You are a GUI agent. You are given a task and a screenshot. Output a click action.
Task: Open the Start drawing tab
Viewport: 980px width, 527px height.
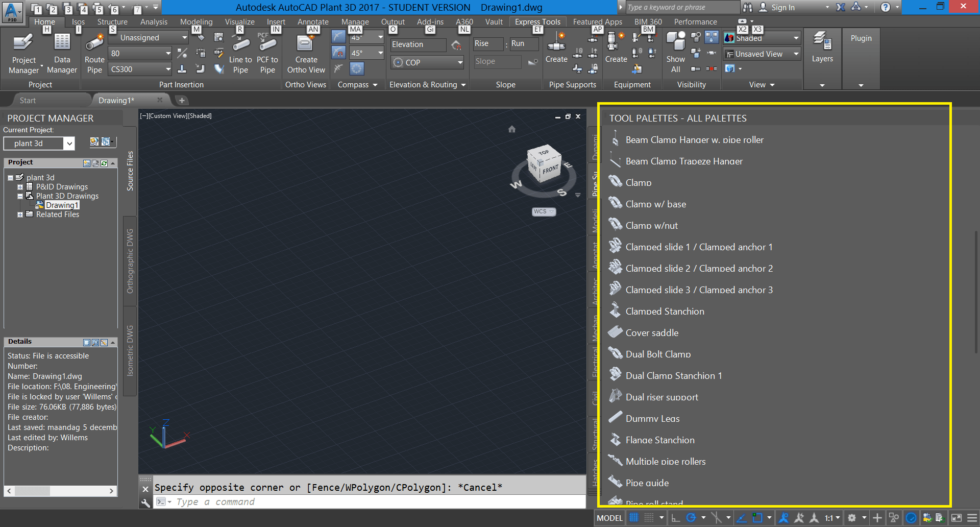coord(28,101)
